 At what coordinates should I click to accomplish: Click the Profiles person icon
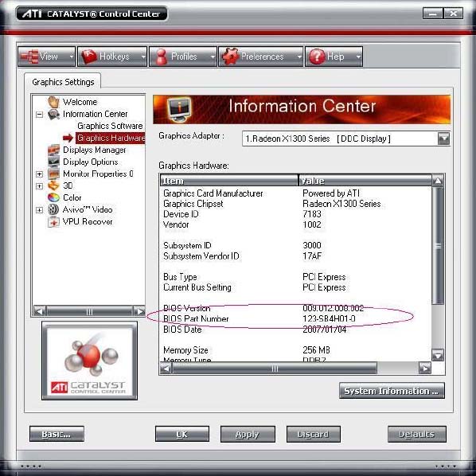(162, 57)
